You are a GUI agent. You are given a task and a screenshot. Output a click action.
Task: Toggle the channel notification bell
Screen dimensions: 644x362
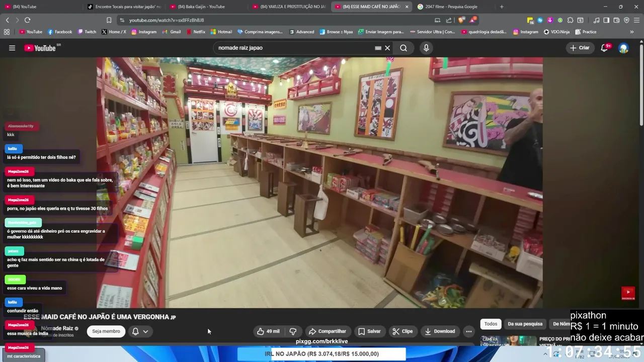click(135, 331)
